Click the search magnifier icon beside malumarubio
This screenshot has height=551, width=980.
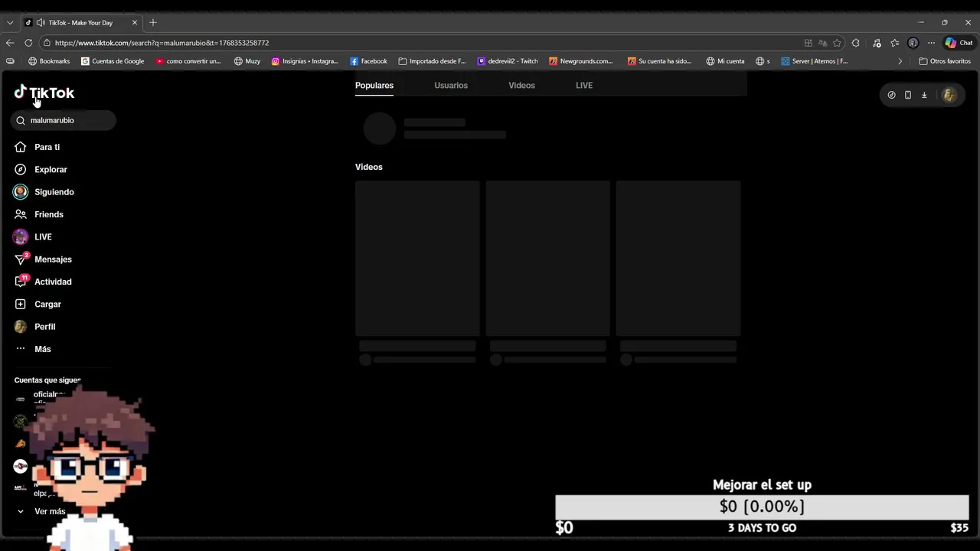point(21,120)
